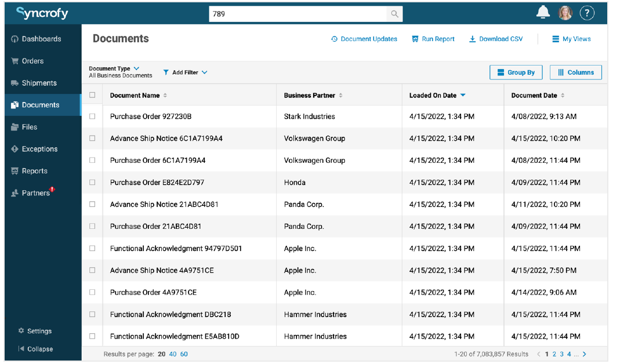Open the help question mark icon
This screenshot has width=631, height=364.
(x=587, y=13)
